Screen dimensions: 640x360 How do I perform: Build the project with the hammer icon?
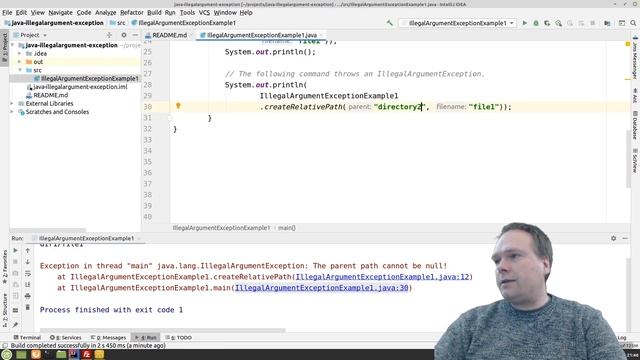(x=389, y=23)
